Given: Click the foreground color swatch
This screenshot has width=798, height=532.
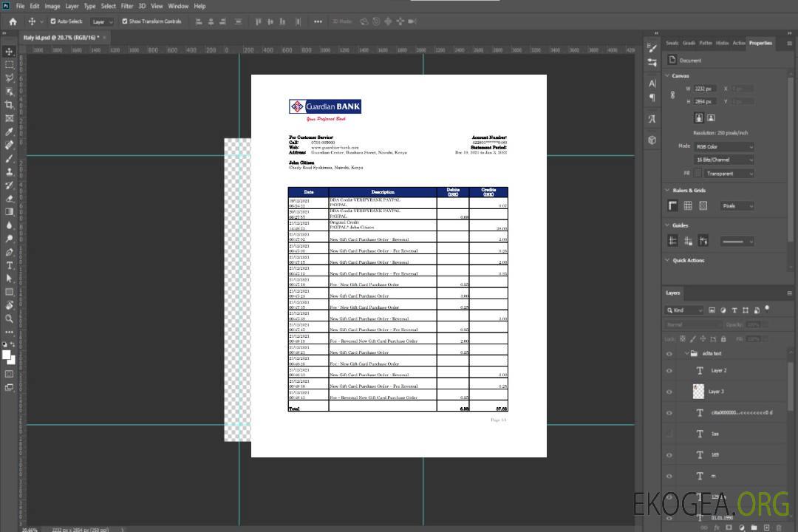Looking at the screenshot, I should [x=6, y=355].
